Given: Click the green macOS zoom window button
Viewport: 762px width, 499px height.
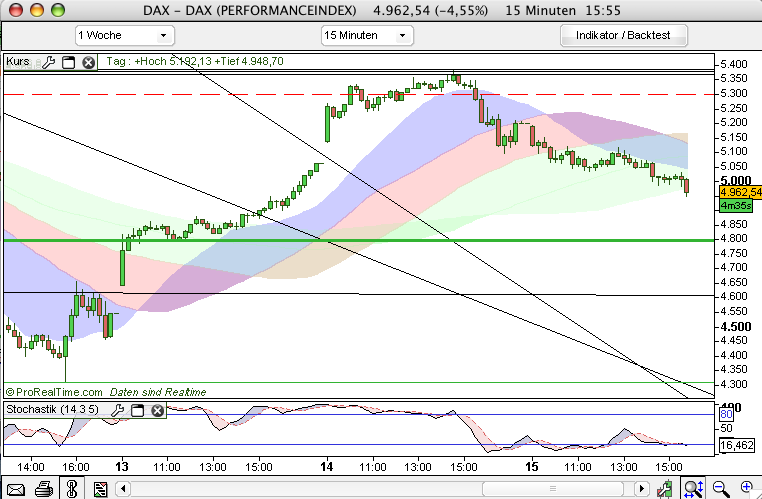Looking at the screenshot, I should coord(58,10).
